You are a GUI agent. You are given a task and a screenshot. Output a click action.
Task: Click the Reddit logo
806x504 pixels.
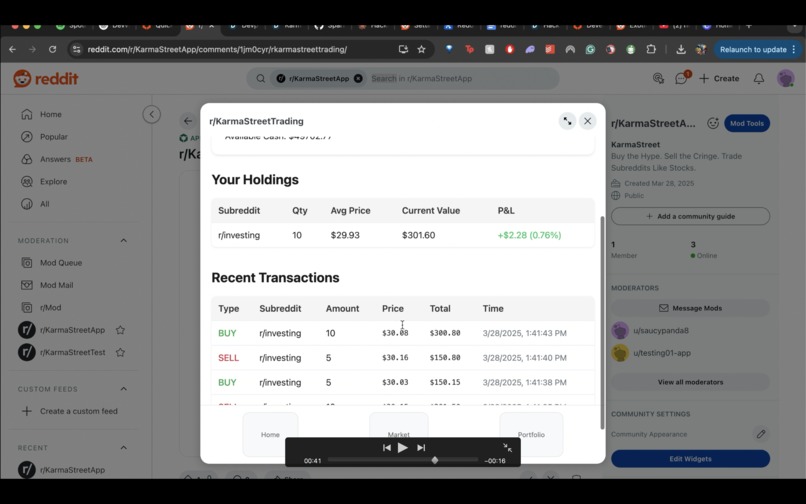[46, 79]
